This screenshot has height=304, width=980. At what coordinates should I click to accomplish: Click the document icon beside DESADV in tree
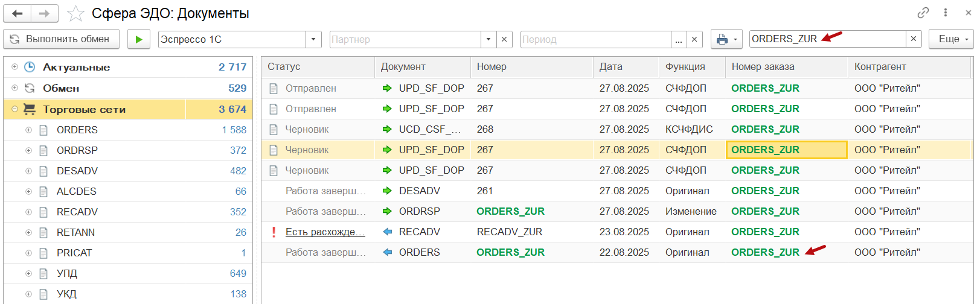point(43,171)
